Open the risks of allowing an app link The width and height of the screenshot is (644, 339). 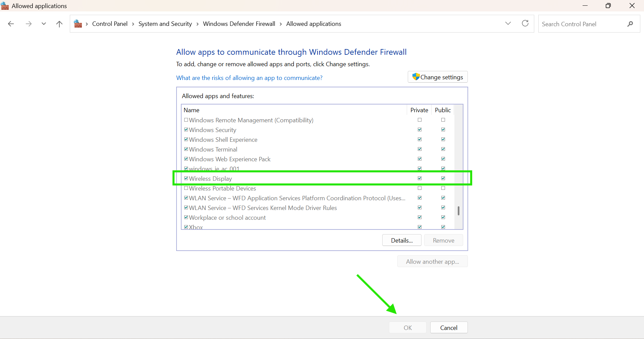[249, 78]
